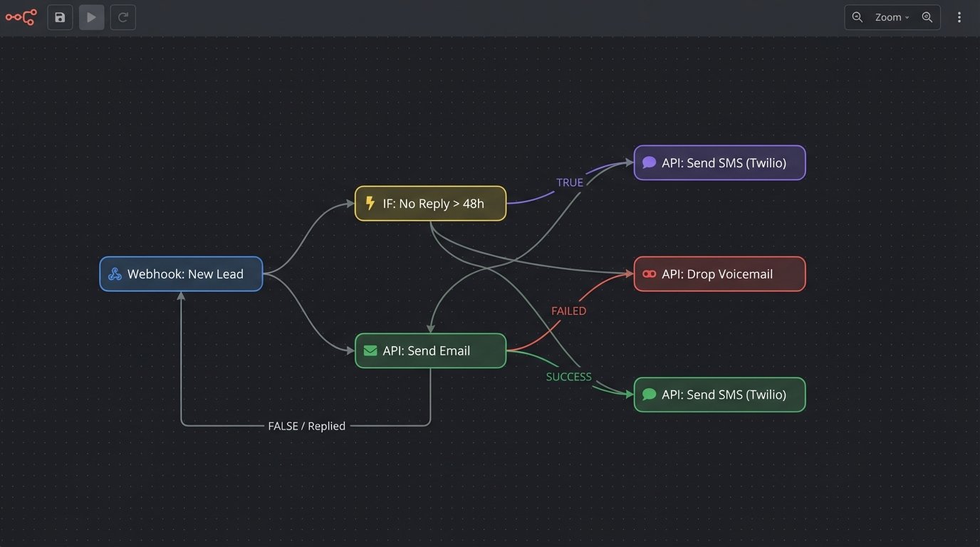Click the envelope icon on Send Email node

[370, 350]
